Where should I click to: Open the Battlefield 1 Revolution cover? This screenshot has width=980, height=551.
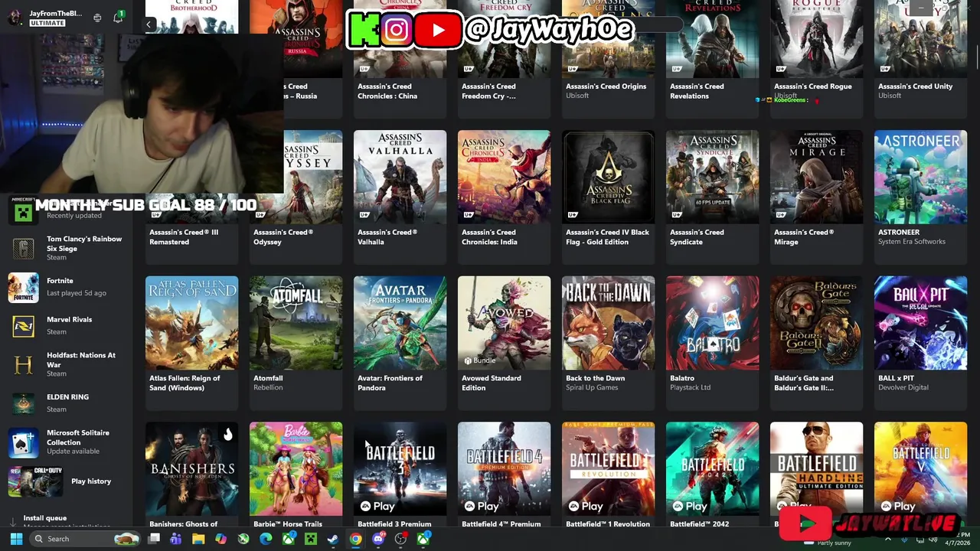[608, 469]
